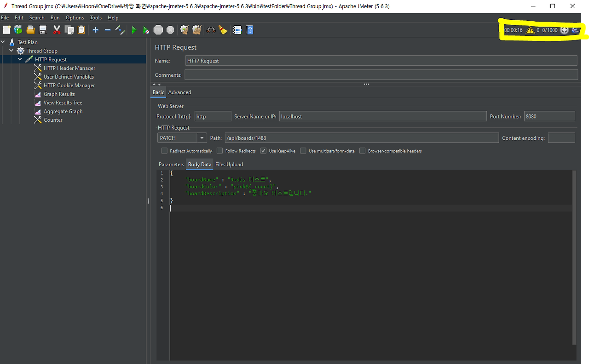
Task: Uncheck Use KeepAlive checkbox
Action: coord(263,151)
